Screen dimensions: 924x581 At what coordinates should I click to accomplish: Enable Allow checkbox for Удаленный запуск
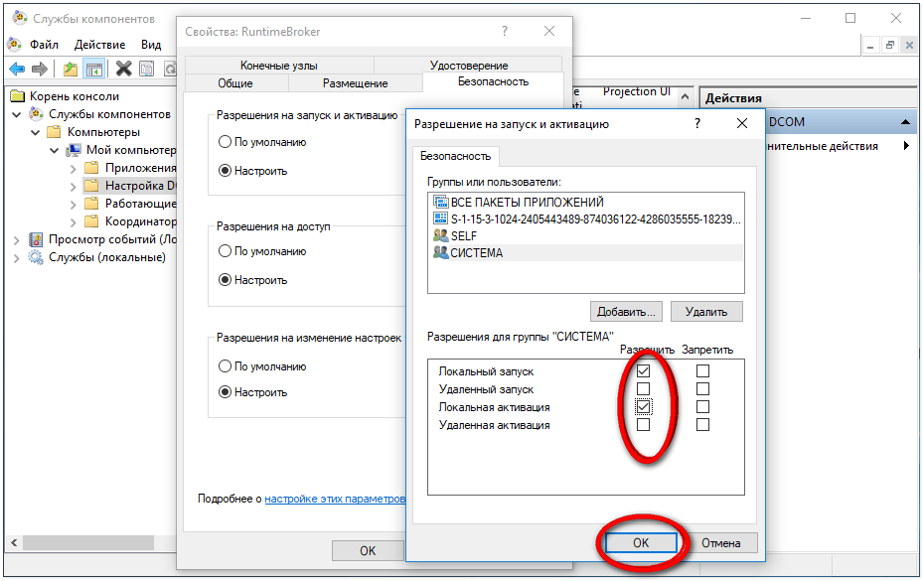click(x=643, y=389)
